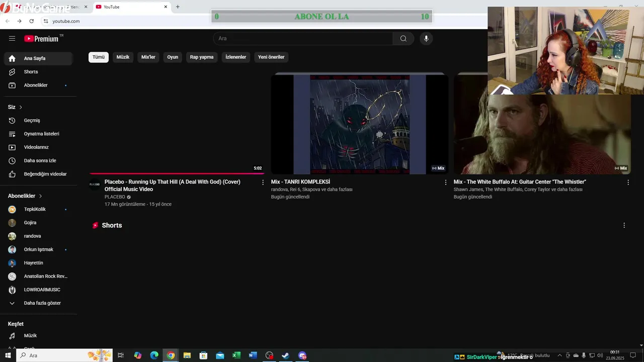This screenshot has height=362, width=644.
Task: Open a new browser tab
Action: (x=178, y=7)
